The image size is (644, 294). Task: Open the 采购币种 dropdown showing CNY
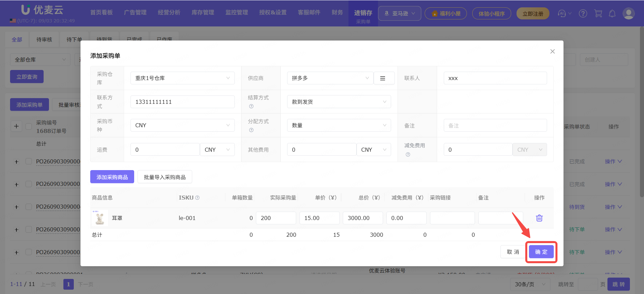[182, 125]
